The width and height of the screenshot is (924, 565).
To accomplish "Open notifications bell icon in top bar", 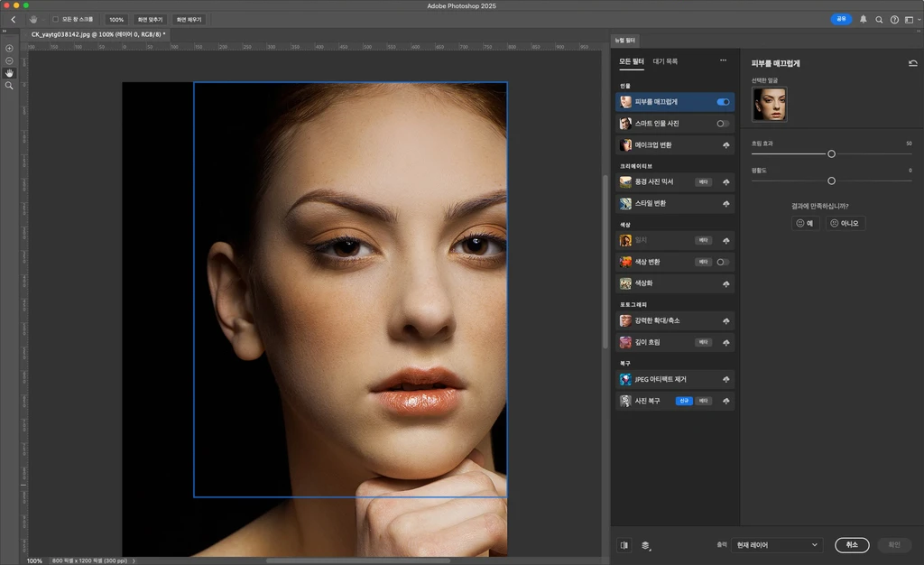I will click(x=863, y=19).
